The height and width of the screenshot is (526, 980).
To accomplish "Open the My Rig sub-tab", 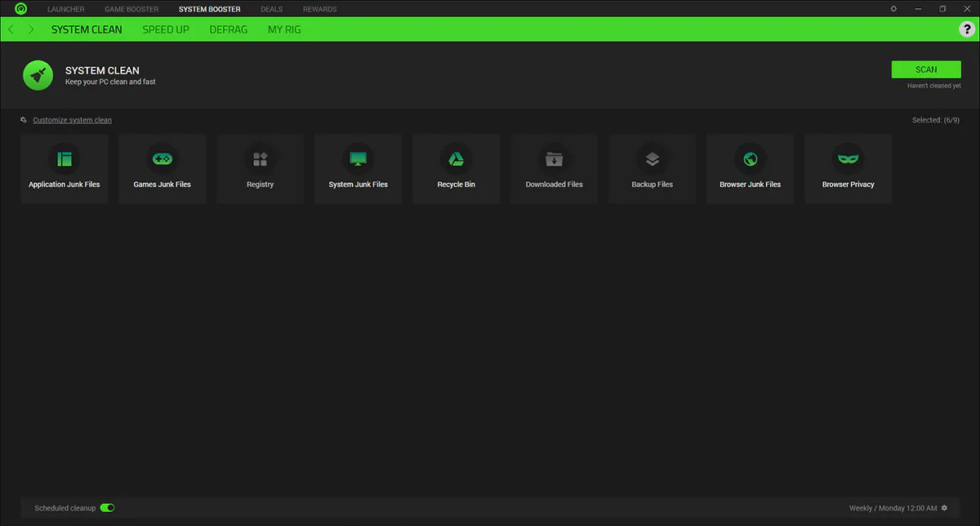I will 284,29.
